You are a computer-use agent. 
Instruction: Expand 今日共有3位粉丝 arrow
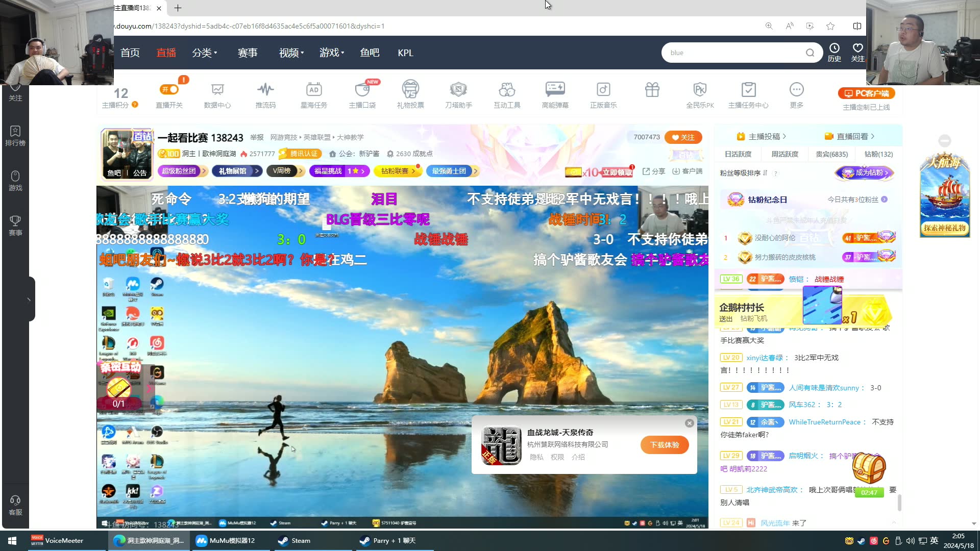[884, 199]
